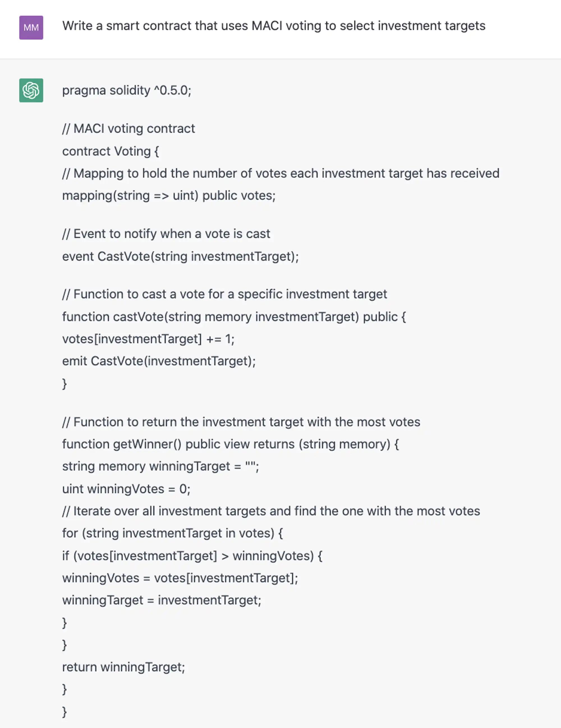
Task: Click the 'for (string investmentTarget in votes)' line
Action: pos(173,533)
